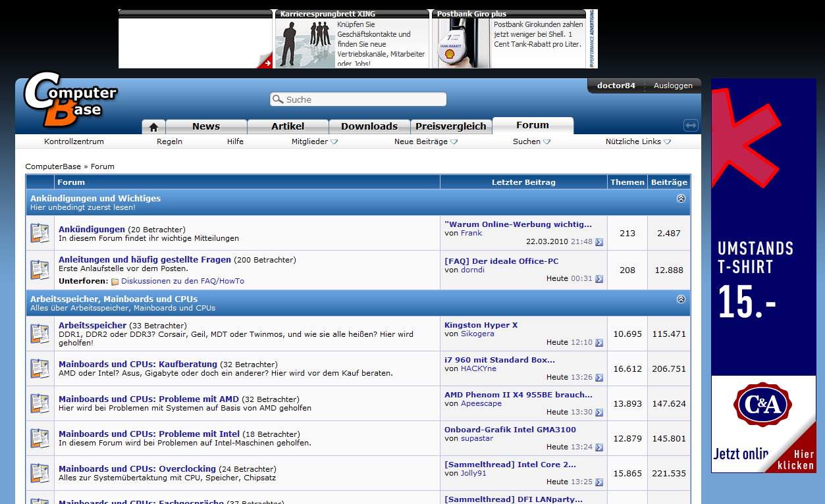Open the Neue Beiträge dropdown menu

426,141
